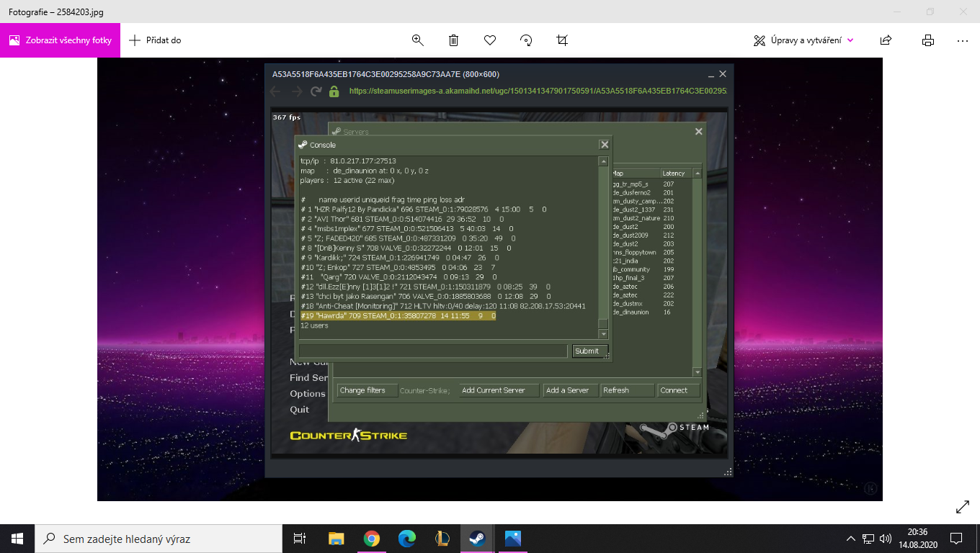Open the crop tool icon
The width and height of the screenshot is (980, 553).
point(563,40)
